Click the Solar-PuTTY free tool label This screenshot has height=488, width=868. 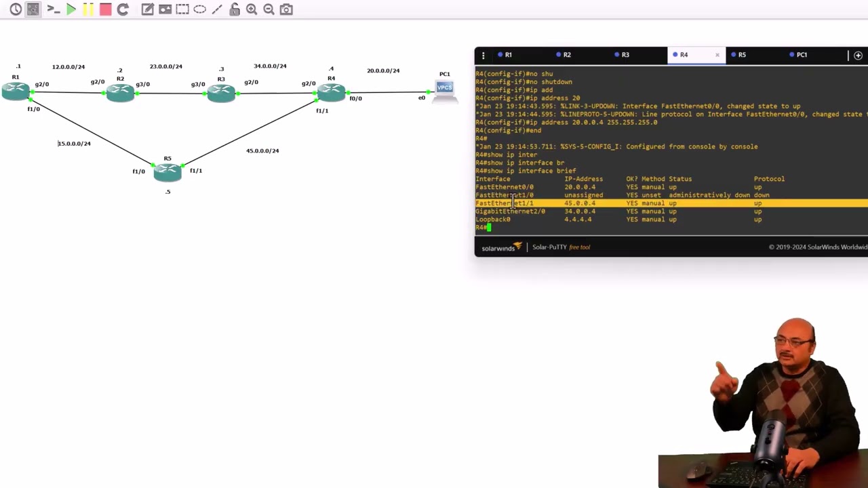coord(561,247)
